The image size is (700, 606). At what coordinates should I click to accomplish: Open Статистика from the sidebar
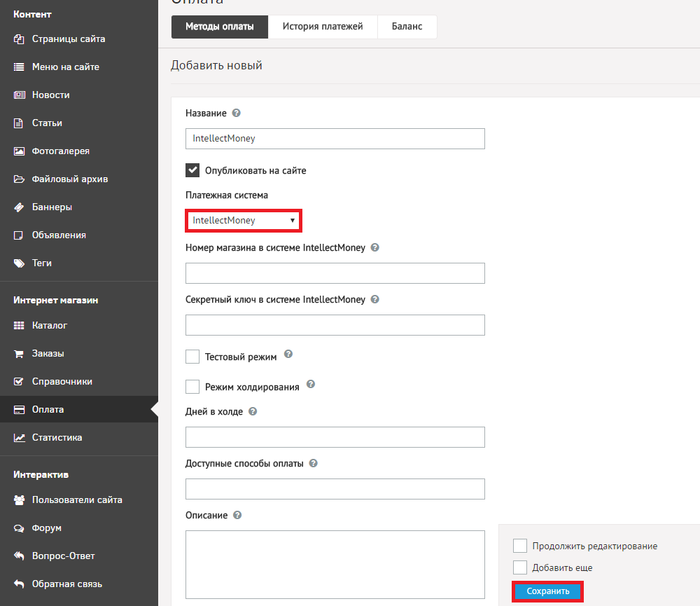pos(57,438)
